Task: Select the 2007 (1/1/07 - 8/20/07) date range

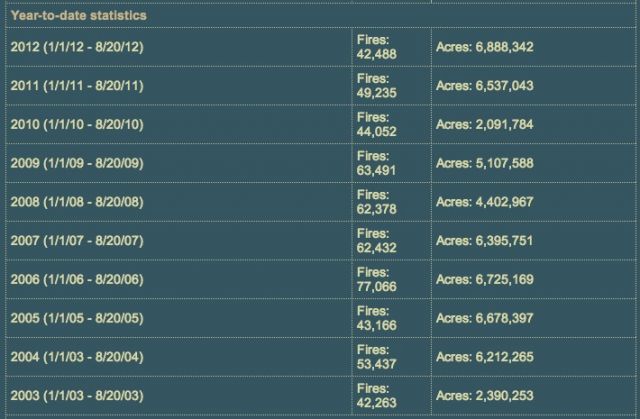Action: [77, 239]
